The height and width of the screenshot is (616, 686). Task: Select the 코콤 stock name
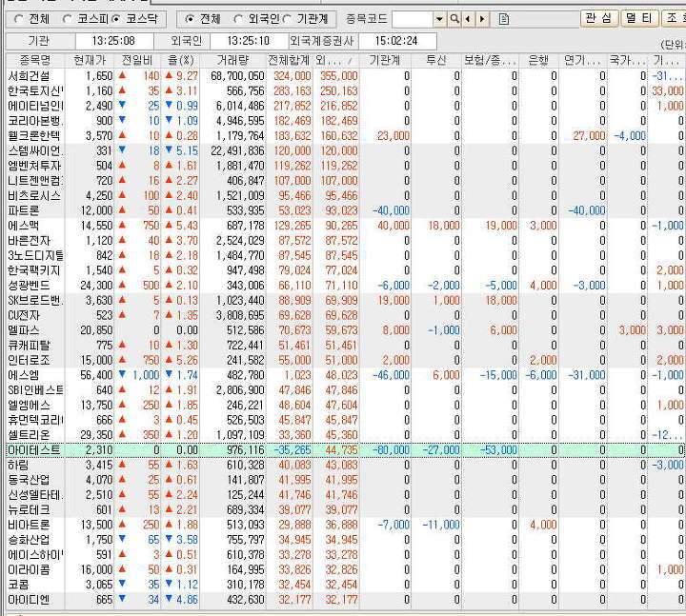(x=18, y=585)
